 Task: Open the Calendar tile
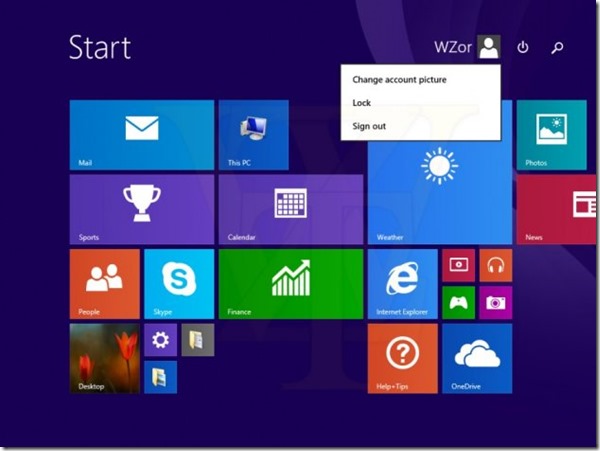click(290, 209)
